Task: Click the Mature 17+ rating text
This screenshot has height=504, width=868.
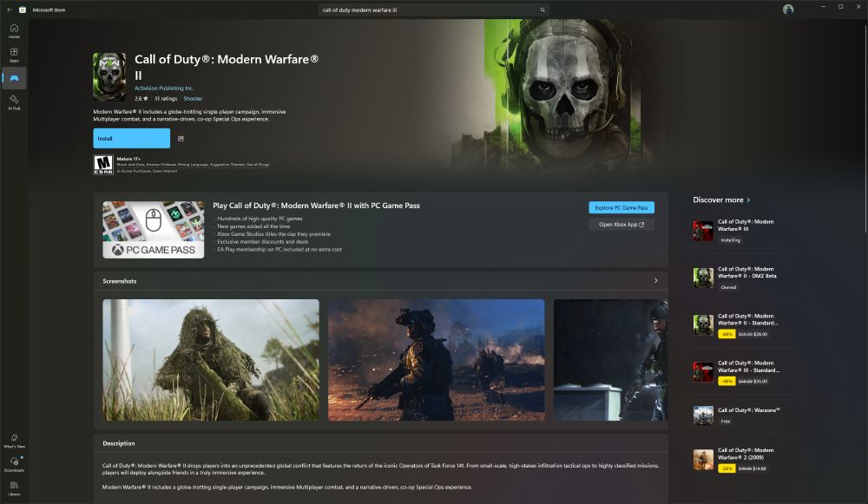Action: click(128, 159)
